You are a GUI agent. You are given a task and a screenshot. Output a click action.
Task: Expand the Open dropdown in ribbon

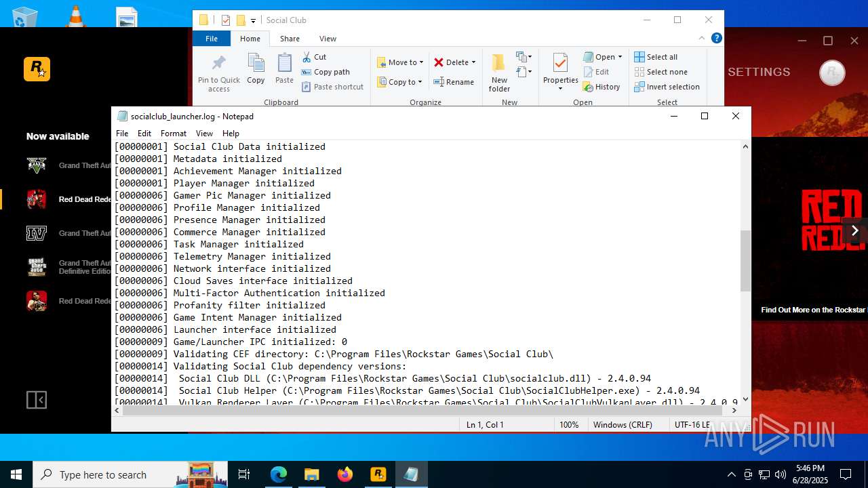620,57
